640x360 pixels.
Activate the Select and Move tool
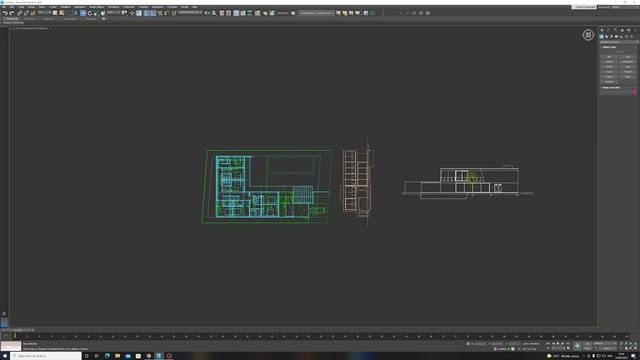click(83, 13)
